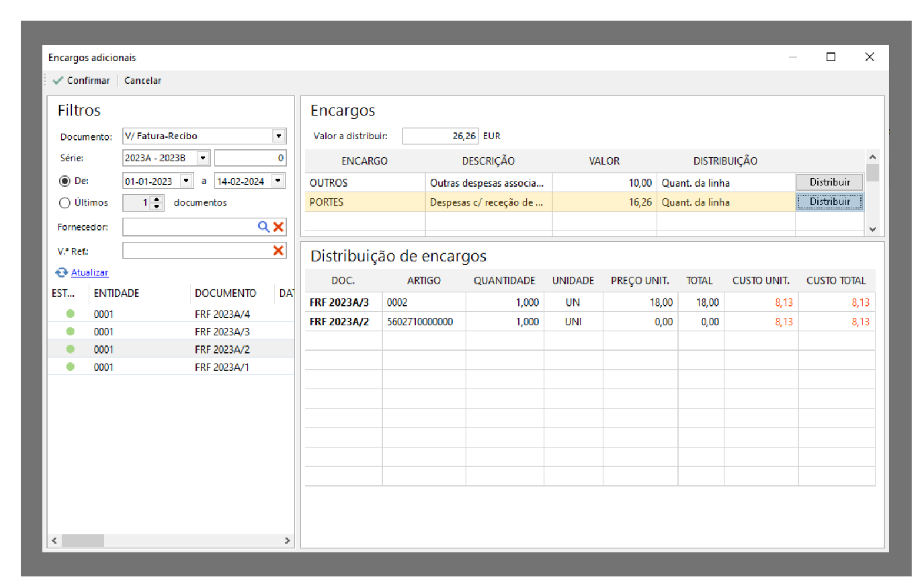
Task: Open the Documento dropdown list
Action: [279, 136]
